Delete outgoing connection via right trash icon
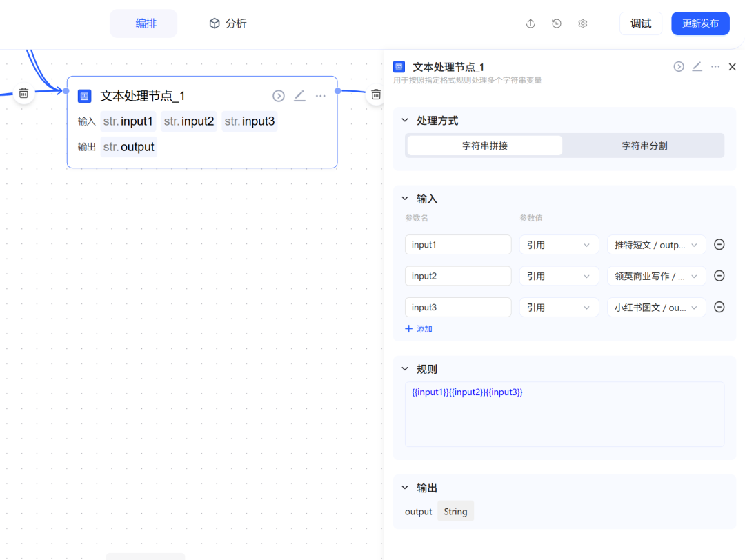 click(376, 94)
